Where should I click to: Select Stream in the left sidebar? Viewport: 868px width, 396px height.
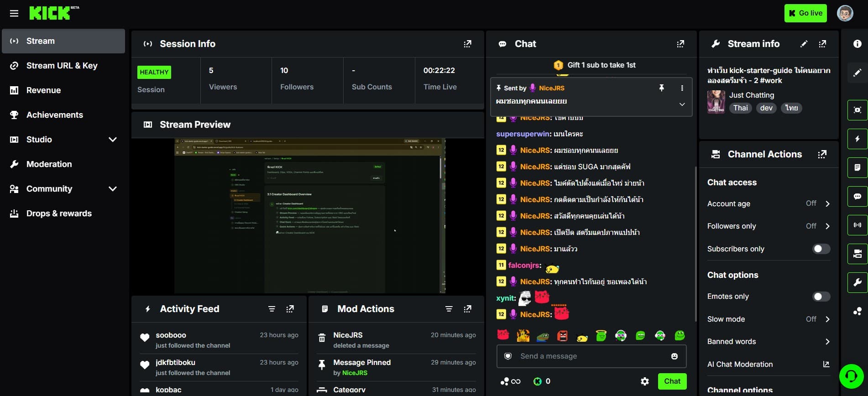tap(63, 41)
